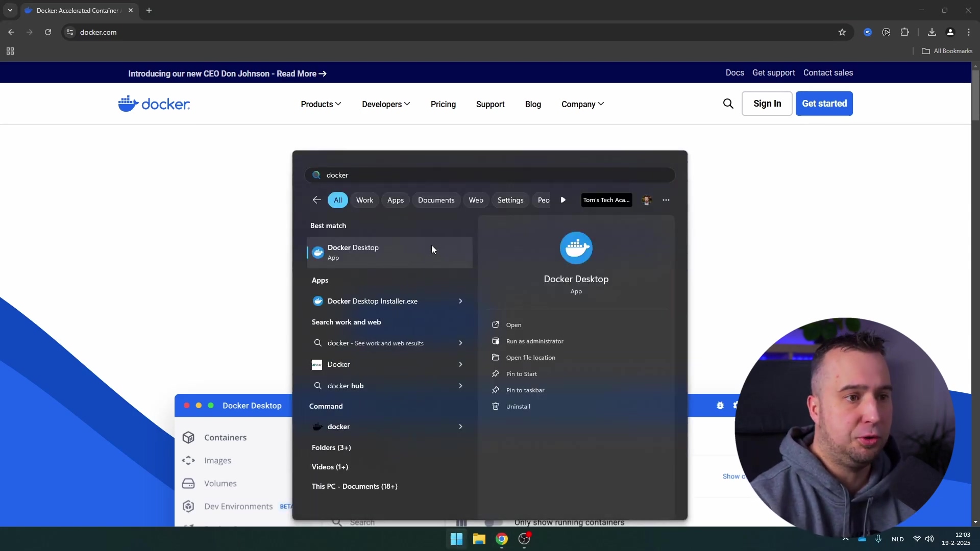Open File Explorer from the taskbar
980x551 pixels.
tap(479, 539)
